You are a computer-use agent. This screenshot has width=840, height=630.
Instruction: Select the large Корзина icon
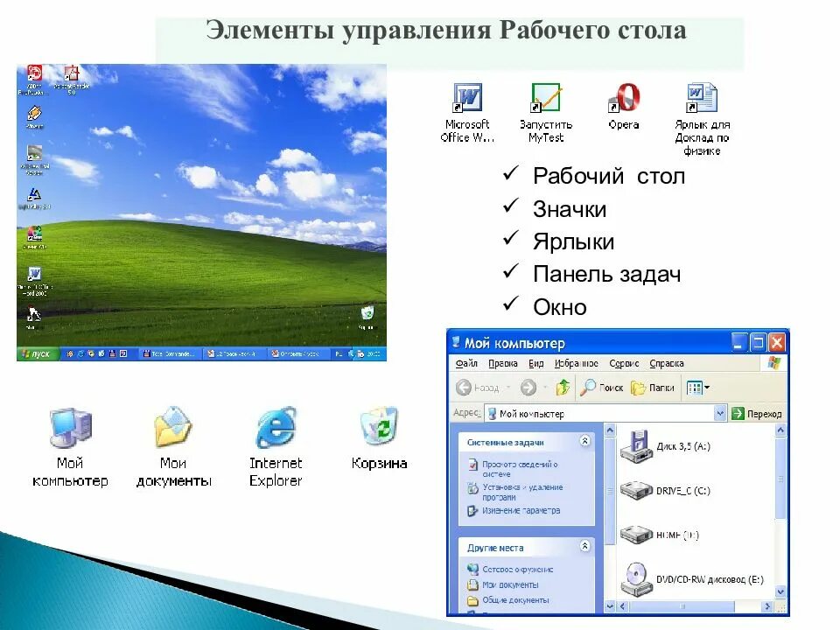click(x=379, y=426)
